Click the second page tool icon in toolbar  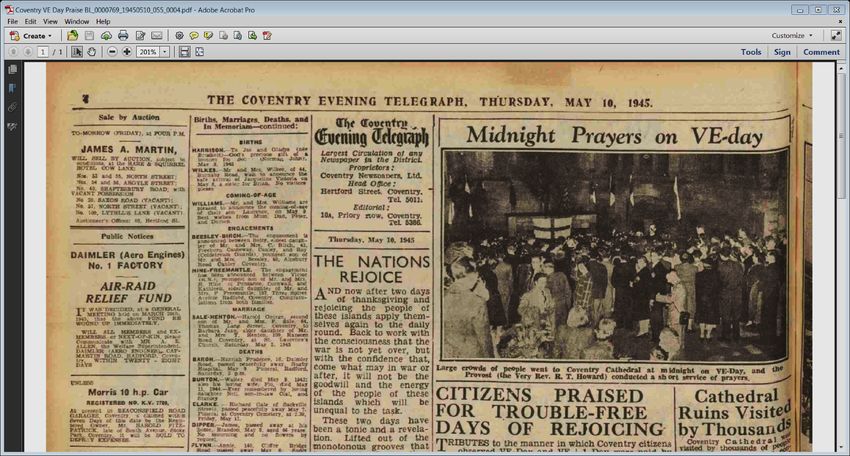pyautogui.click(x=238, y=36)
